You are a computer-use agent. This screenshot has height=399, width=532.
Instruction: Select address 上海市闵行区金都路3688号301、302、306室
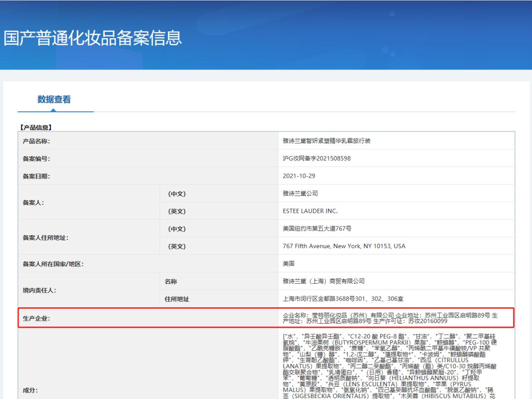pos(343,299)
